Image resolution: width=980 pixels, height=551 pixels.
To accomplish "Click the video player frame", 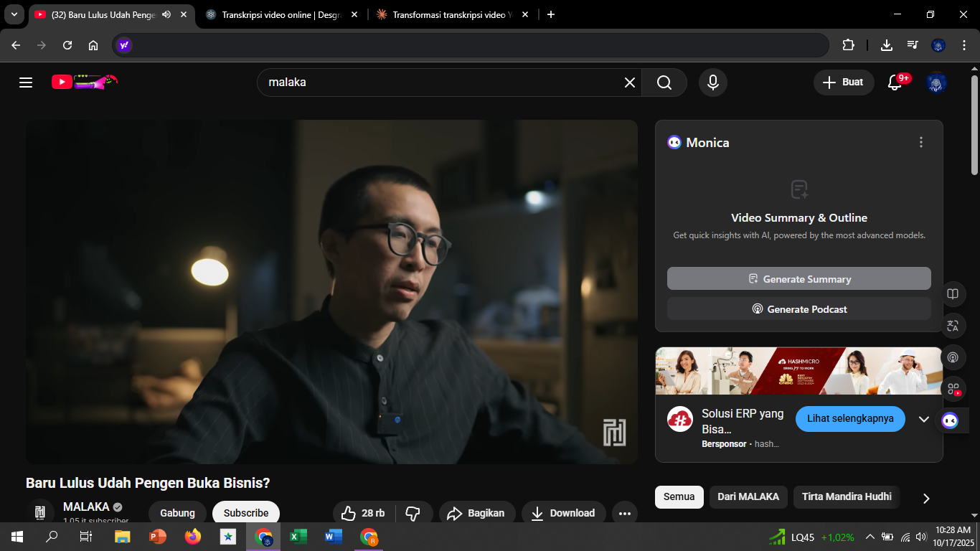I will 331,291.
